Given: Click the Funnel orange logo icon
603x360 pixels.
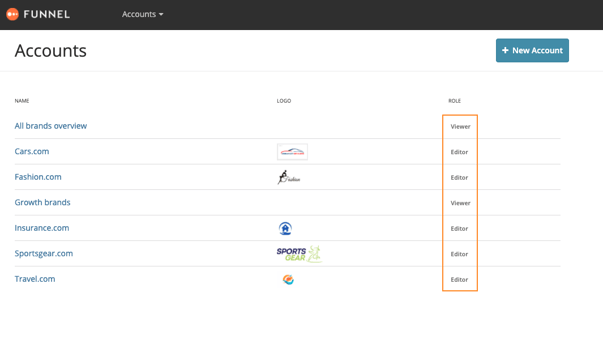Looking at the screenshot, I should point(12,14).
